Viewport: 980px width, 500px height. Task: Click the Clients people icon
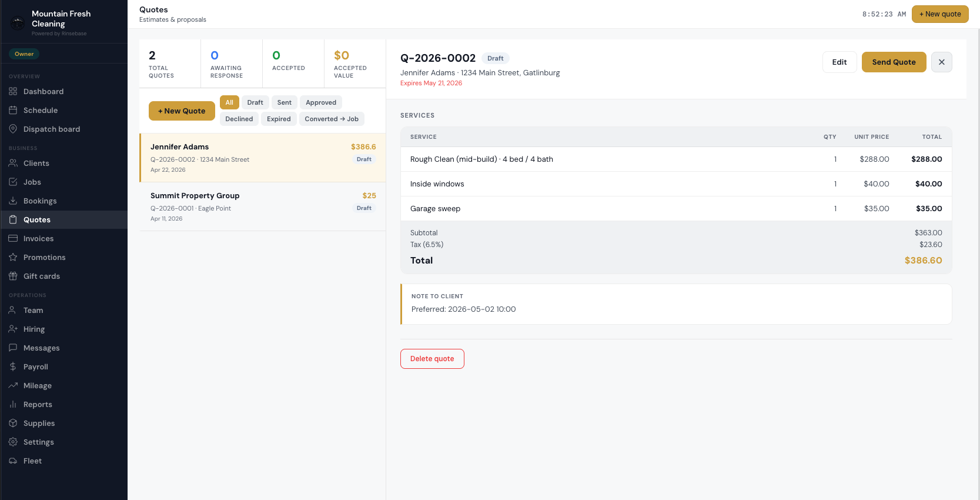(13, 163)
